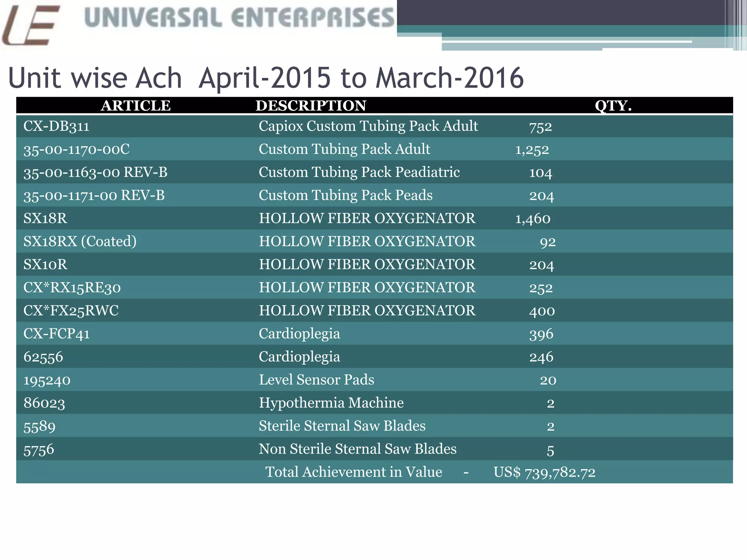Click quantity value 20

point(548,381)
